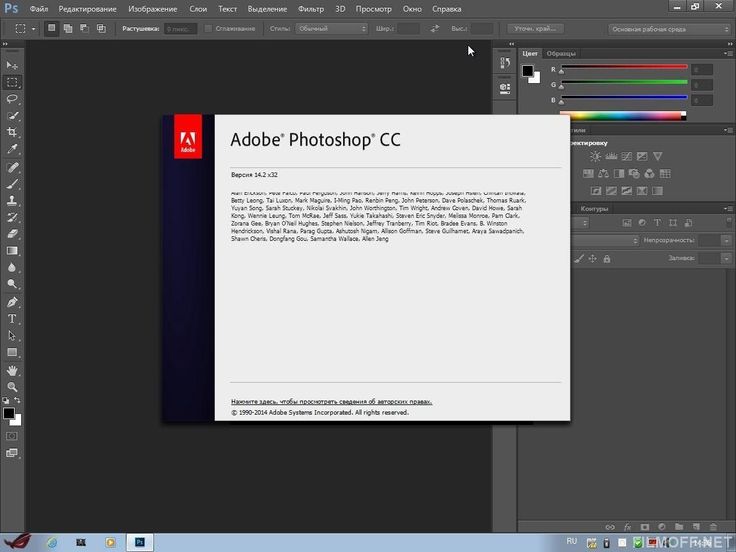The image size is (736, 552).
Task: Choose Add to selection mode button
Action: [x=68, y=29]
